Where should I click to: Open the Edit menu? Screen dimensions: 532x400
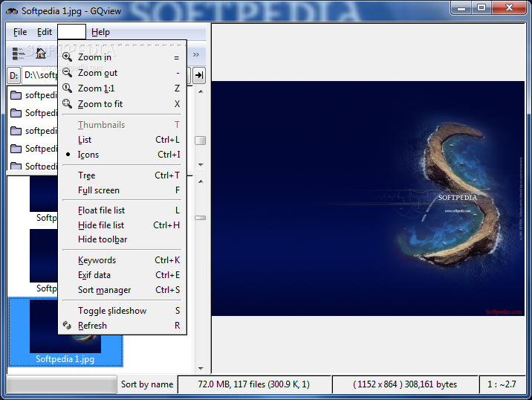(x=45, y=32)
